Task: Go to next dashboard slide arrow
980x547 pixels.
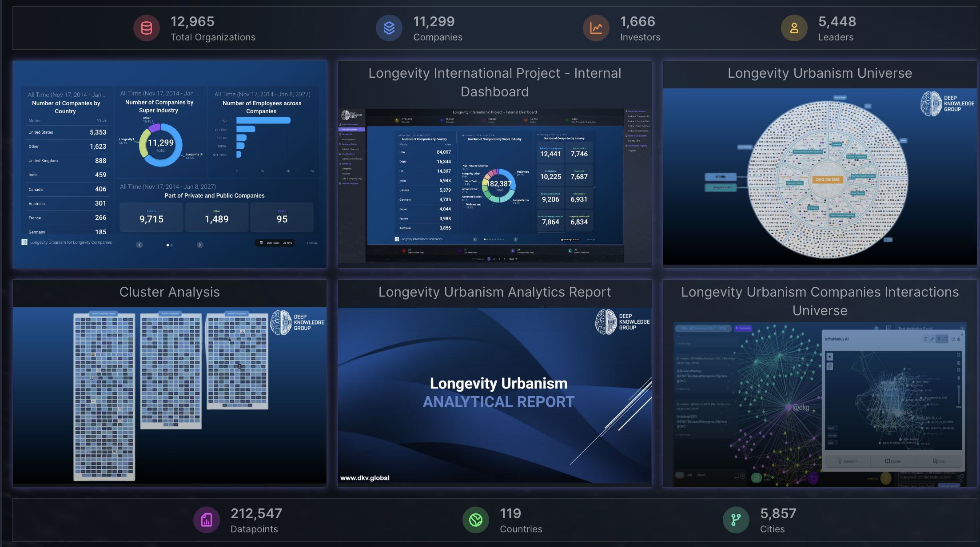Action: 200,245
